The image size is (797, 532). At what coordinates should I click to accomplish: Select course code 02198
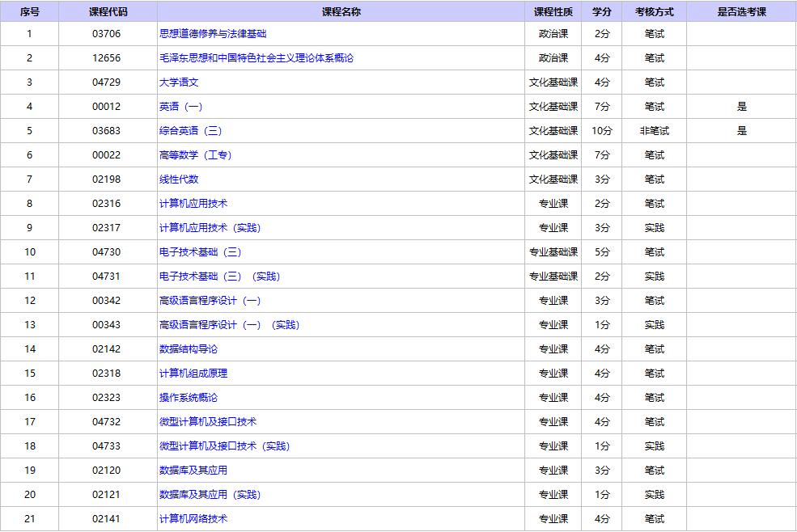point(107,179)
